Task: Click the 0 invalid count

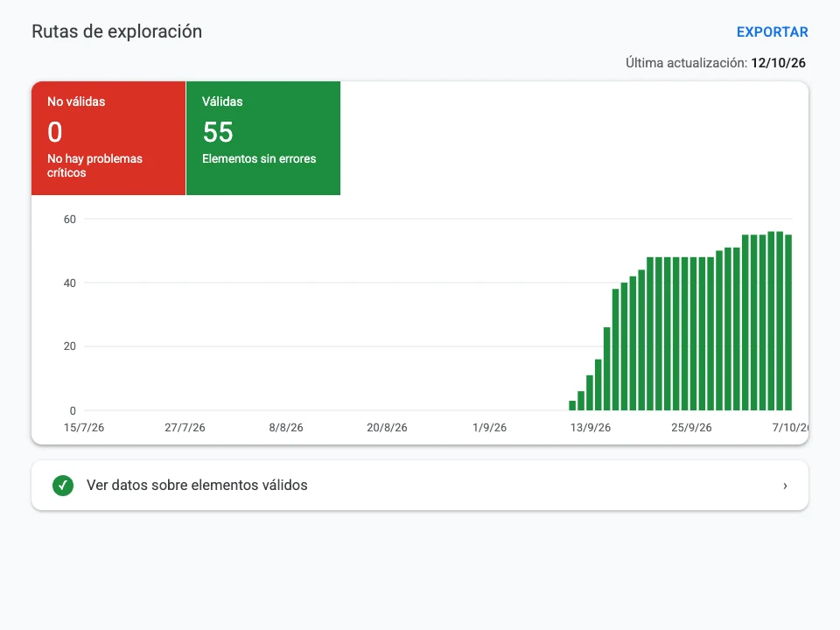Action: tap(54, 132)
